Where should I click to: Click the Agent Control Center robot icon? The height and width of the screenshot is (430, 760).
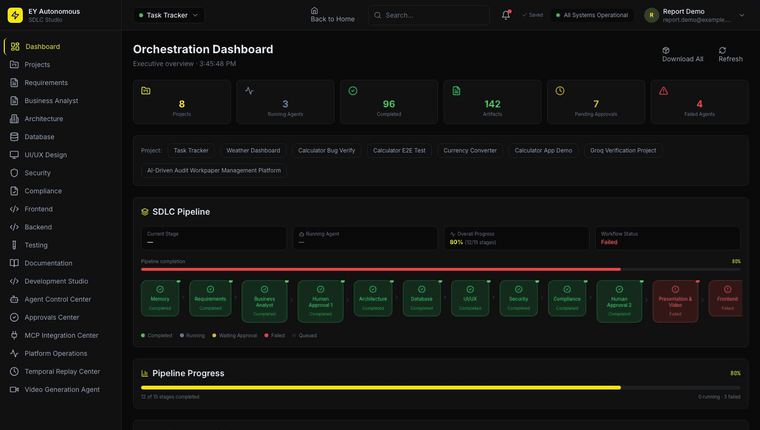15,299
